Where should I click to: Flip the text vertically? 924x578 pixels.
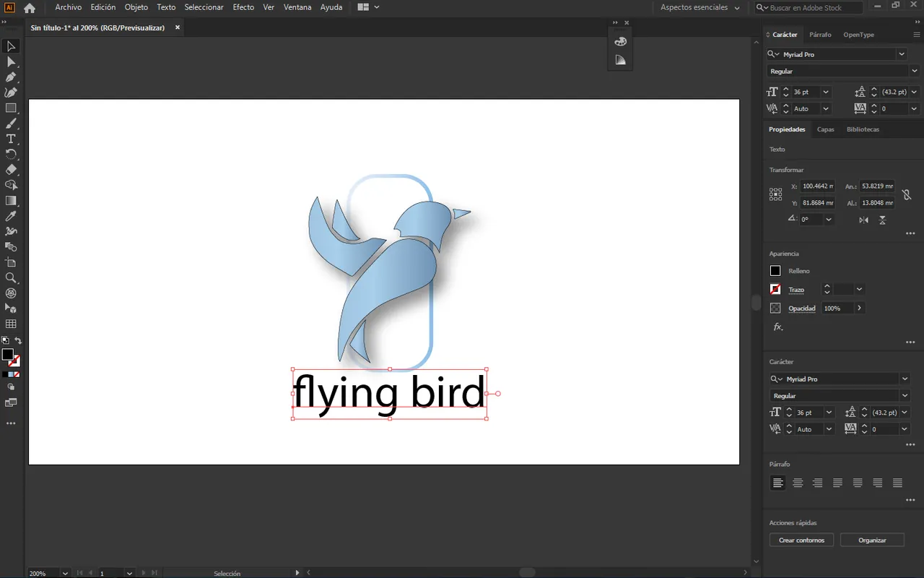click(882, 220)
